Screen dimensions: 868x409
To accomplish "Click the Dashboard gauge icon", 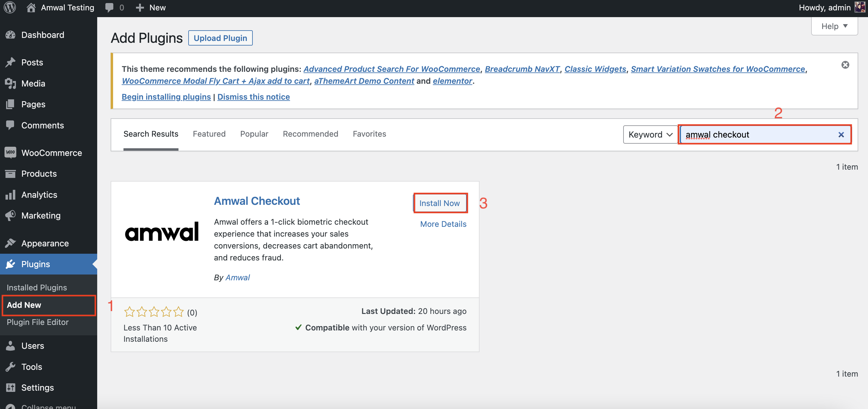I will tap(10, 35).
